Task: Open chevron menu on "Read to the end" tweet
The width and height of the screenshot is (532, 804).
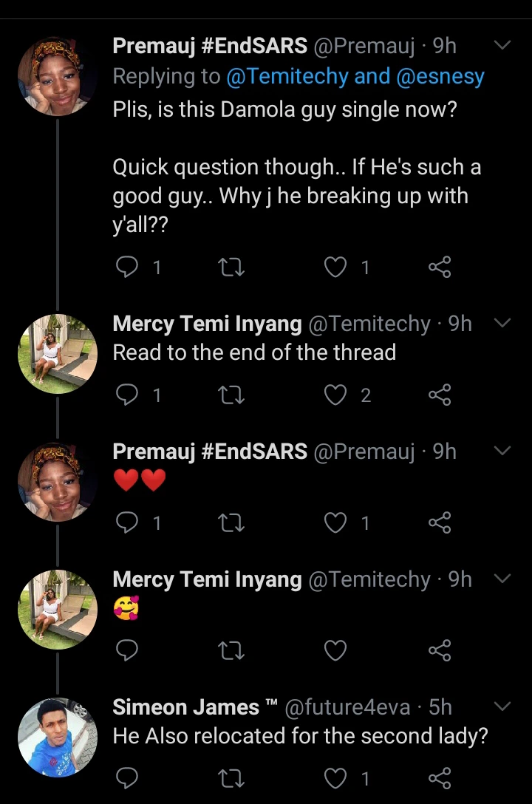Action: 502,324
